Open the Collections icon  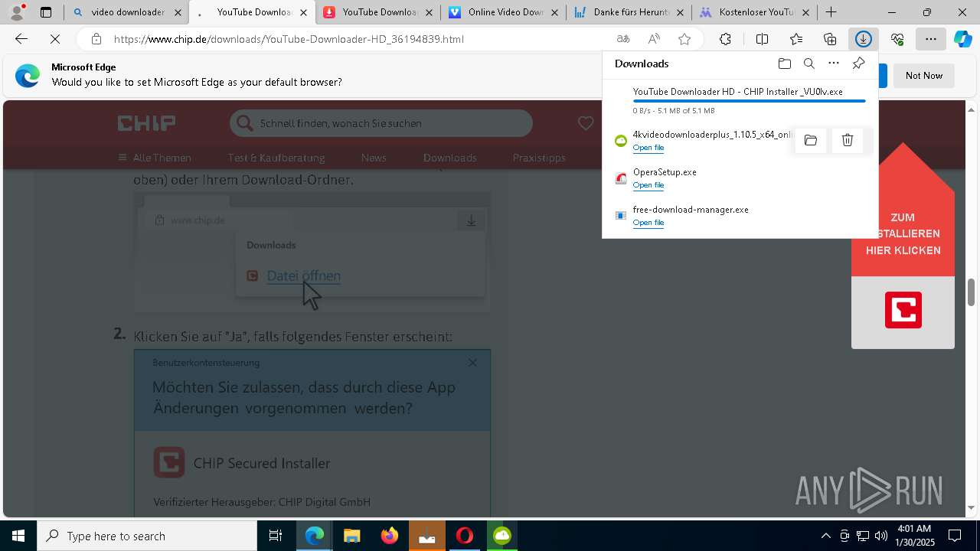[830, 39]
